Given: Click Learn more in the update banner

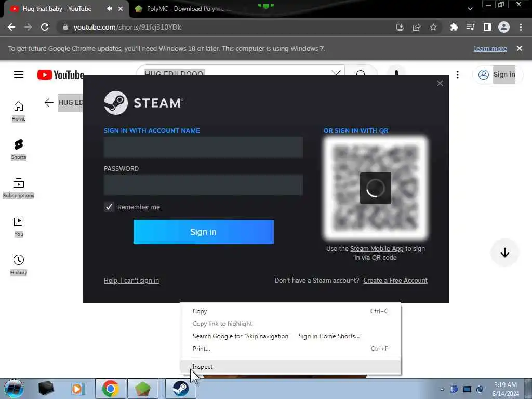Looking at the screenshot, I should pos(490,48).
